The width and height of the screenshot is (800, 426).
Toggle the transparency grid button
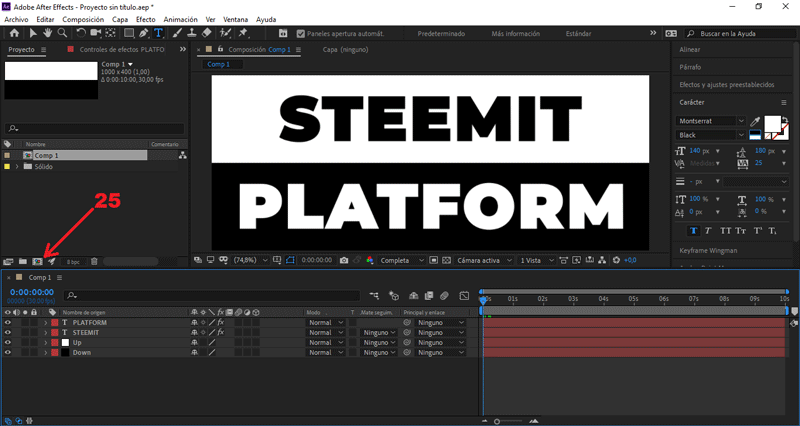click(447, 260)
